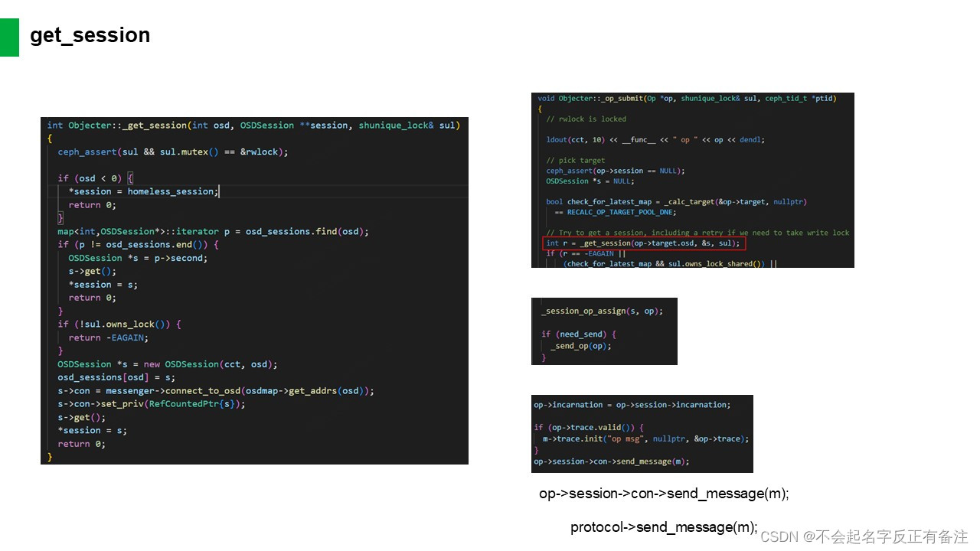Select the '(check_for_latest_map && sul.owns_lock_shared()) ||' line
This screenshot has width=980, height=551.
pyautogui.click(x=670, y=264)
